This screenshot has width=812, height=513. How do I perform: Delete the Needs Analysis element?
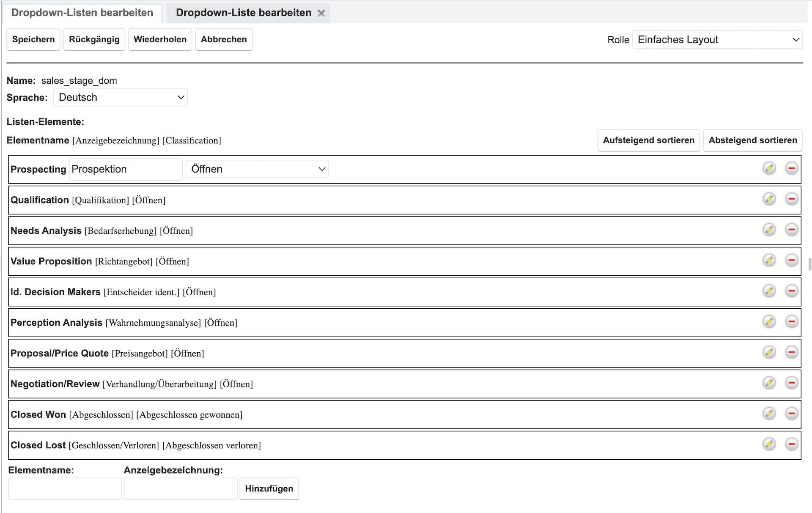791,230
